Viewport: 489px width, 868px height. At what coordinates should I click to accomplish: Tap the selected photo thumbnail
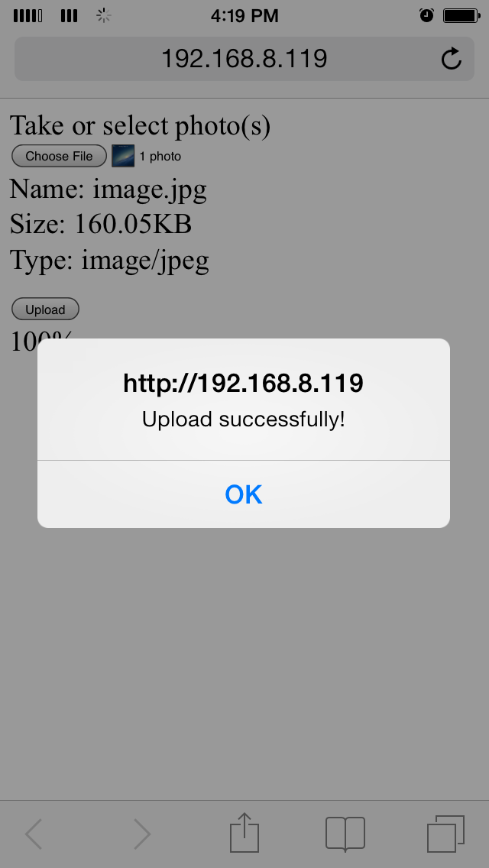[123, 156]
